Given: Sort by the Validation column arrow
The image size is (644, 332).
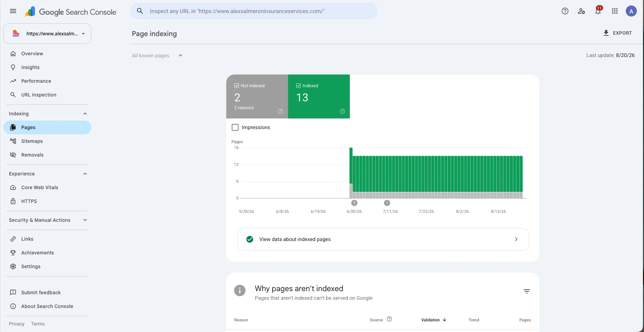Looking at the screenshot, I should click(445, 320).
